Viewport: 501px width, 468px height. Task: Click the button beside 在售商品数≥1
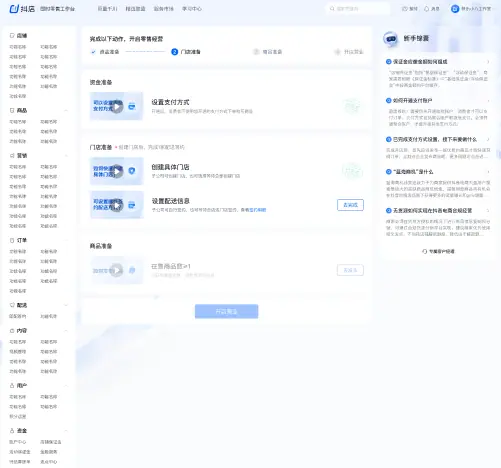(350, 270)
